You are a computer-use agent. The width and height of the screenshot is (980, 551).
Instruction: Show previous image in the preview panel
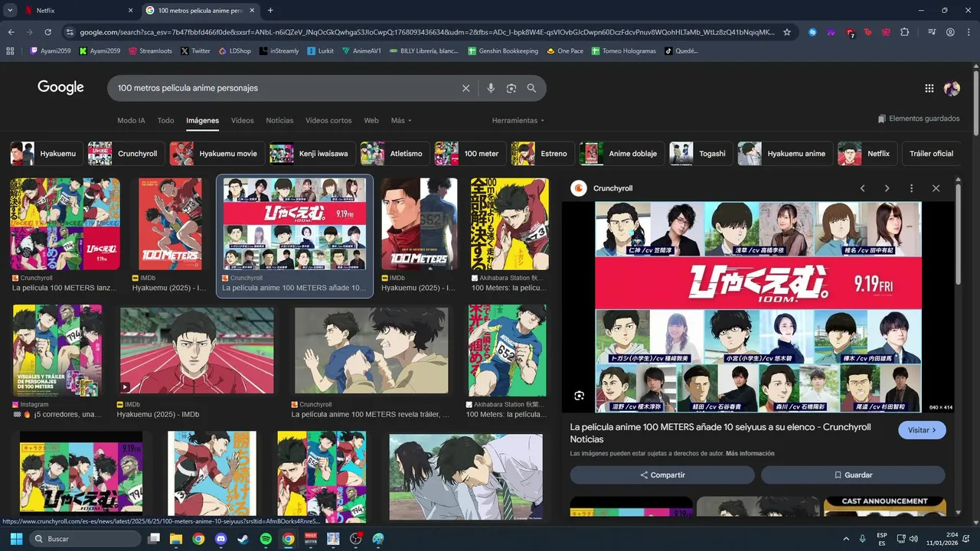click(862, 188)
